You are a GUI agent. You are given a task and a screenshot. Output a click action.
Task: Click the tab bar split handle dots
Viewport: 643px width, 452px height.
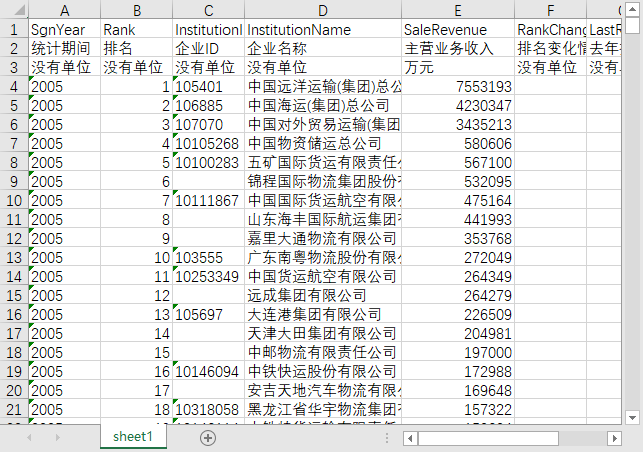click(387, 438)
